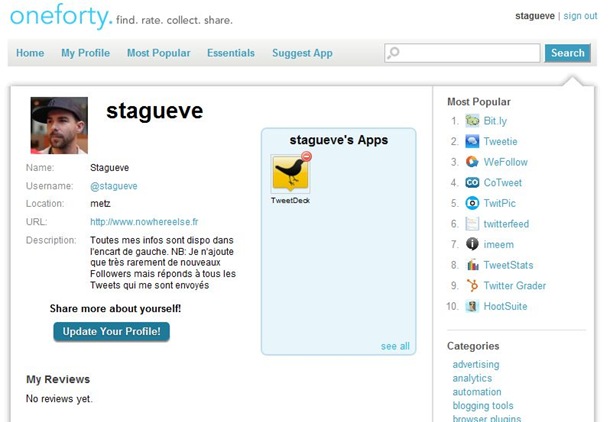Click the imeem app icon
Image resolution: width=610 pixels, height=422 pixels.
click(x=472, y=244)
